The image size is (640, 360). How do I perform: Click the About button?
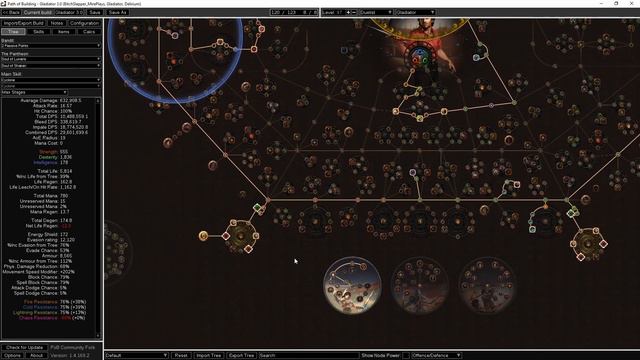point(36,356)
